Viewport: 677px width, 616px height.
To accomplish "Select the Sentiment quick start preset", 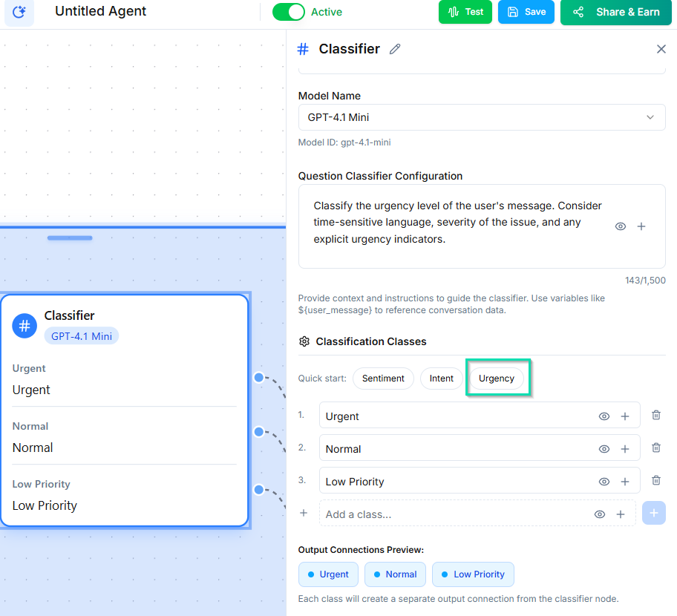I will pyautogui.click(x=383, y=379).
